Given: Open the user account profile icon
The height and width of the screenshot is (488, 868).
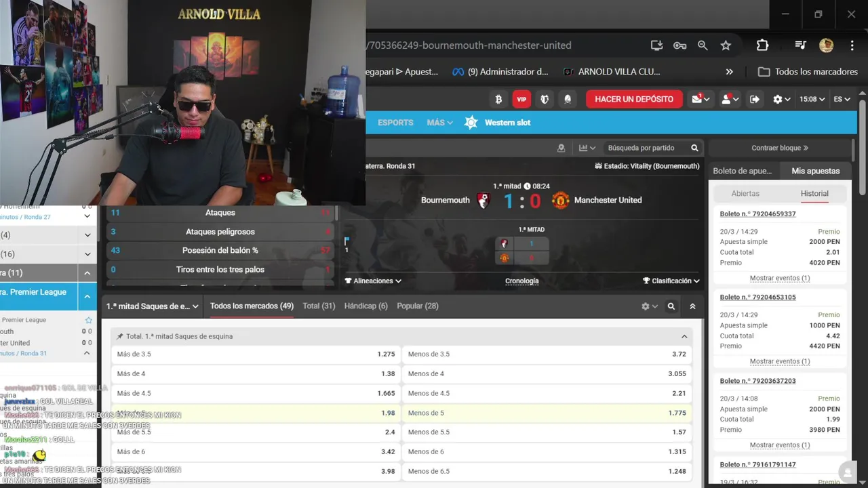Looking at the screenshot, I should click(730, 99).
